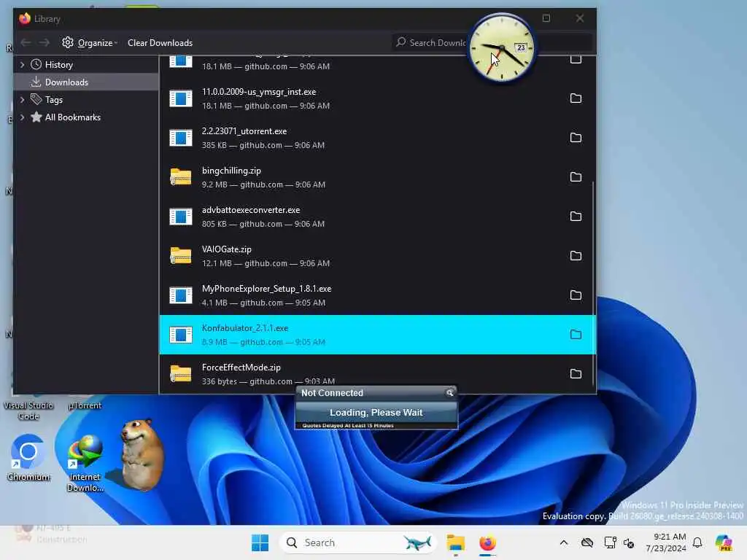The image size is (747, 560).
Task: Go forward using the Library forward arrow
Action: click(x=44, y=43)
